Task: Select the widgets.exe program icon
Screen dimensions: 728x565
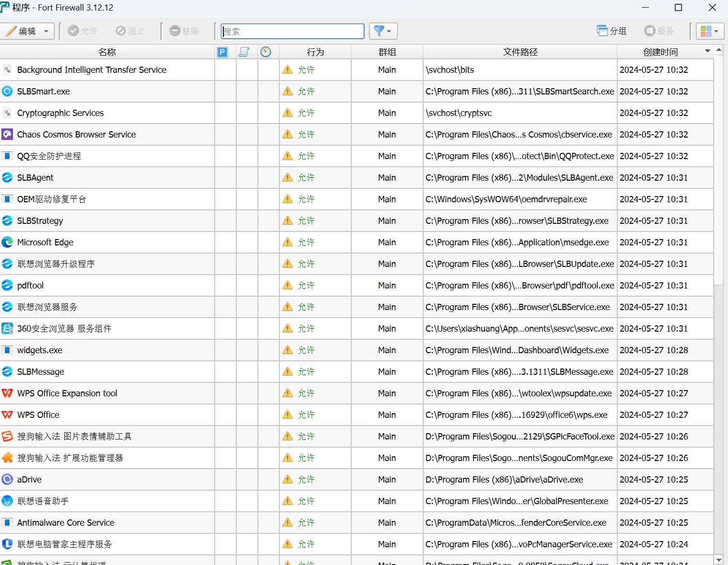Action: point(7,350)
